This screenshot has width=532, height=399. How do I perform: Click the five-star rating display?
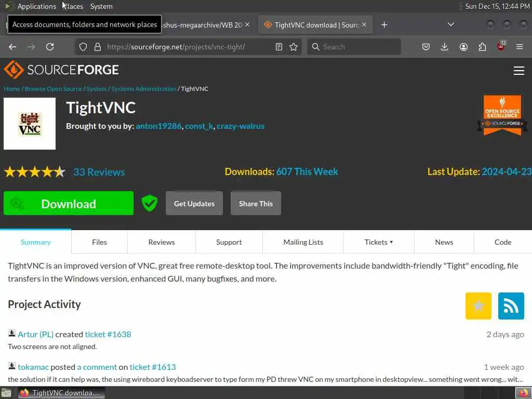[x=35, y=172]
